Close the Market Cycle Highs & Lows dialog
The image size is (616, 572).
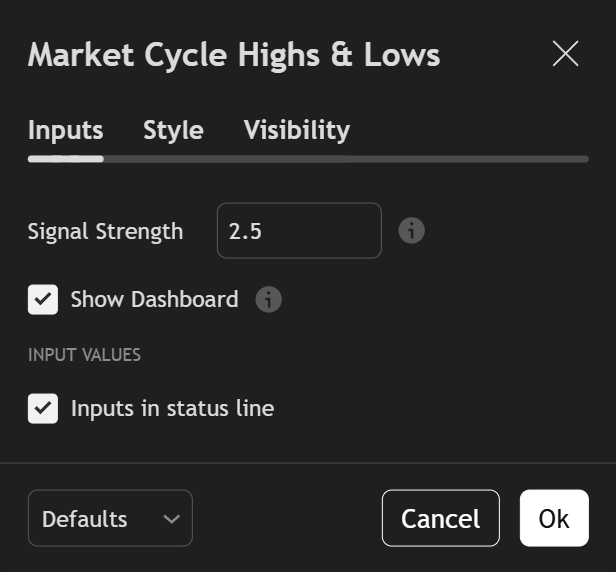[565, 54]
